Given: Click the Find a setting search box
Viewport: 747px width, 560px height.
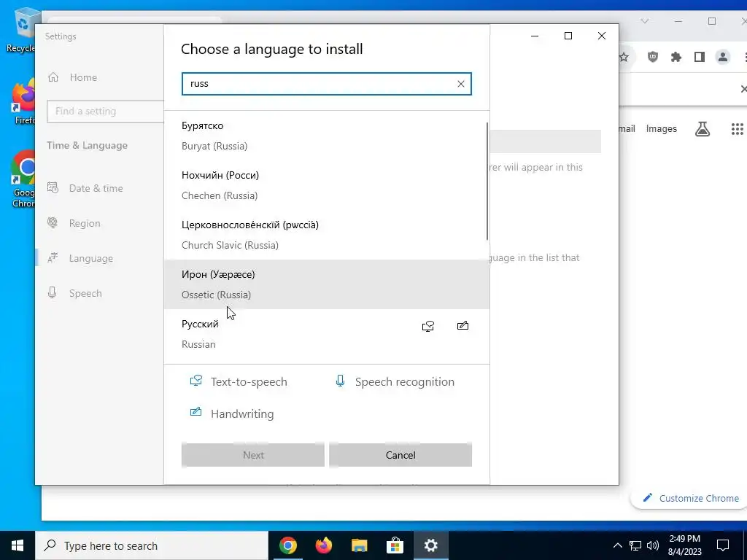Looking at the screenshot, I should coord(105,112).
